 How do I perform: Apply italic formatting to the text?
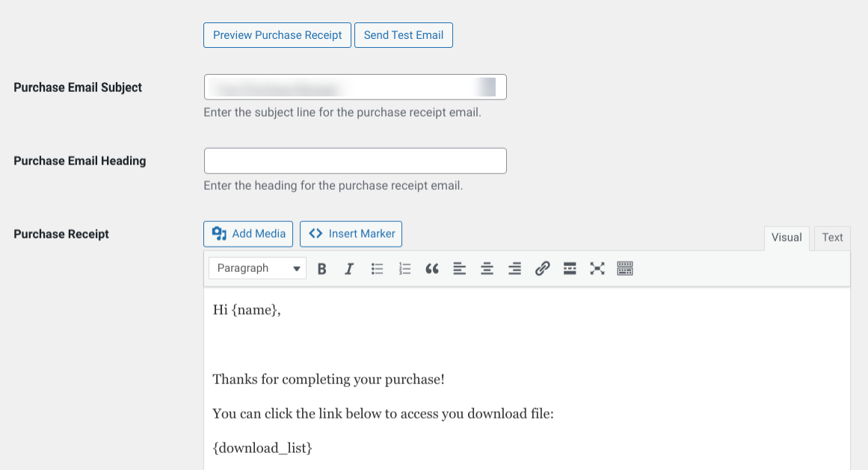(x=349, y=268)
